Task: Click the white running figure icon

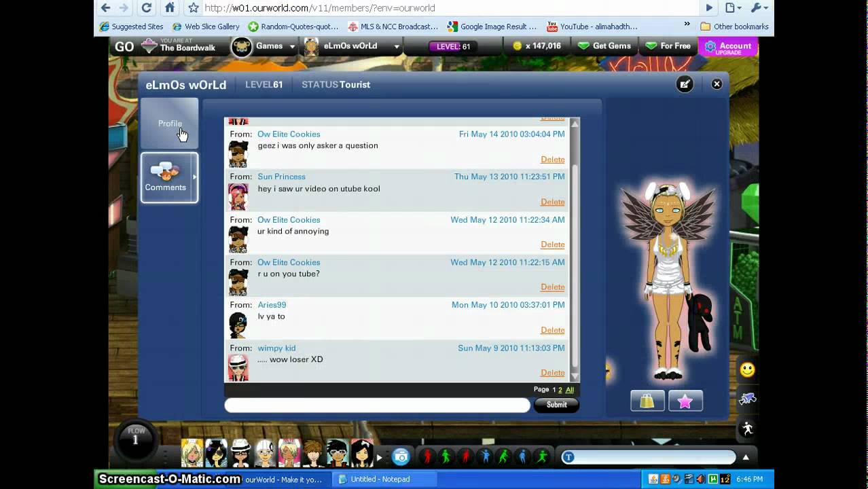Action: point(747,429)
